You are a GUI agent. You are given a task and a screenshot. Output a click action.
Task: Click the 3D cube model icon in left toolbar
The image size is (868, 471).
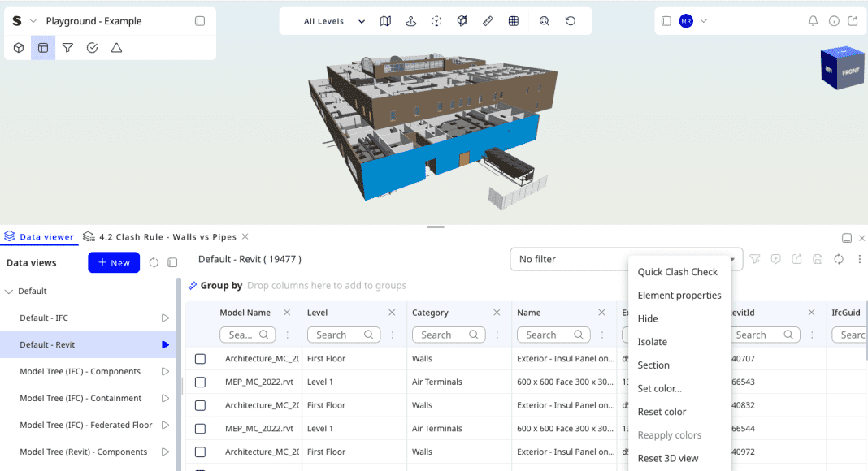(19, 48)
